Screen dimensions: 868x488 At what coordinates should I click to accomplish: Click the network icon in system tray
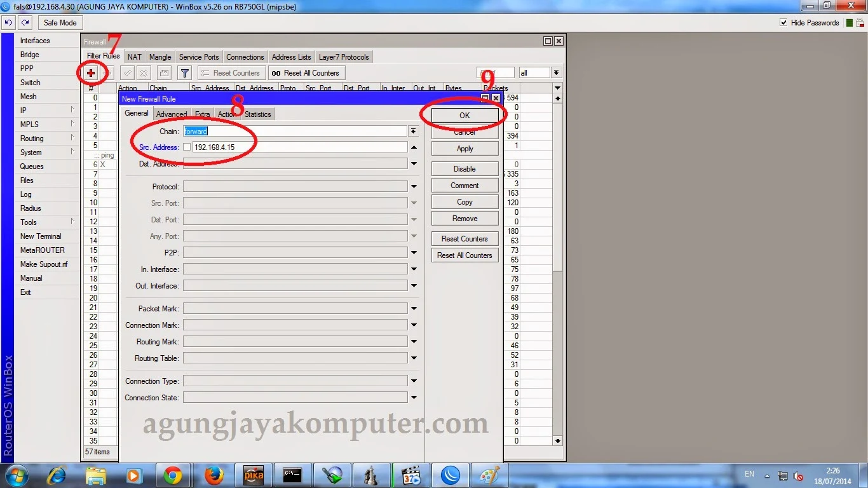tap(783, 476)
